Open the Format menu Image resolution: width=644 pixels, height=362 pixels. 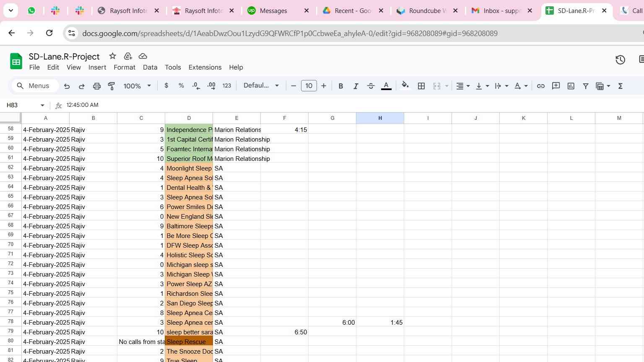tap(125, 67)
